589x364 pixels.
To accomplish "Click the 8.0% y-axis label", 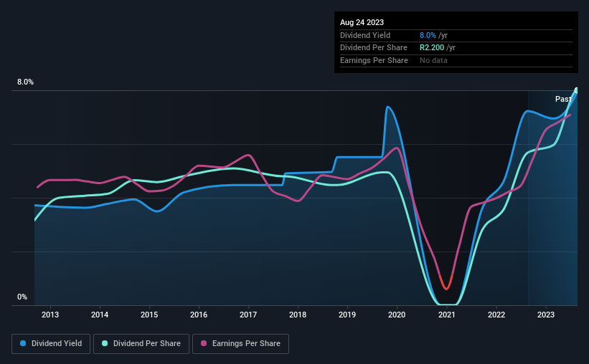I will click(25, 82).
